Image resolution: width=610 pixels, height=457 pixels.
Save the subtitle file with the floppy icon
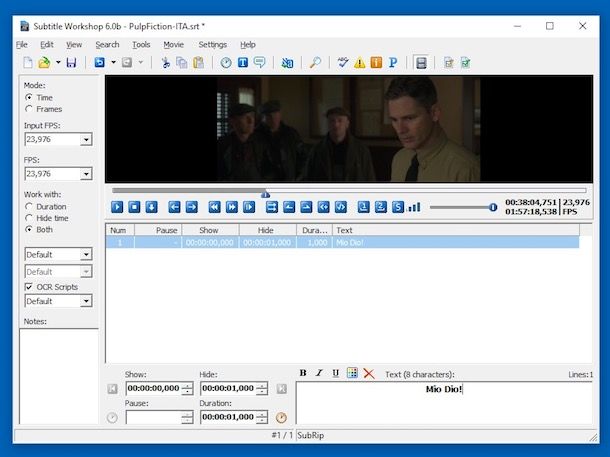(x=71, y=63)
